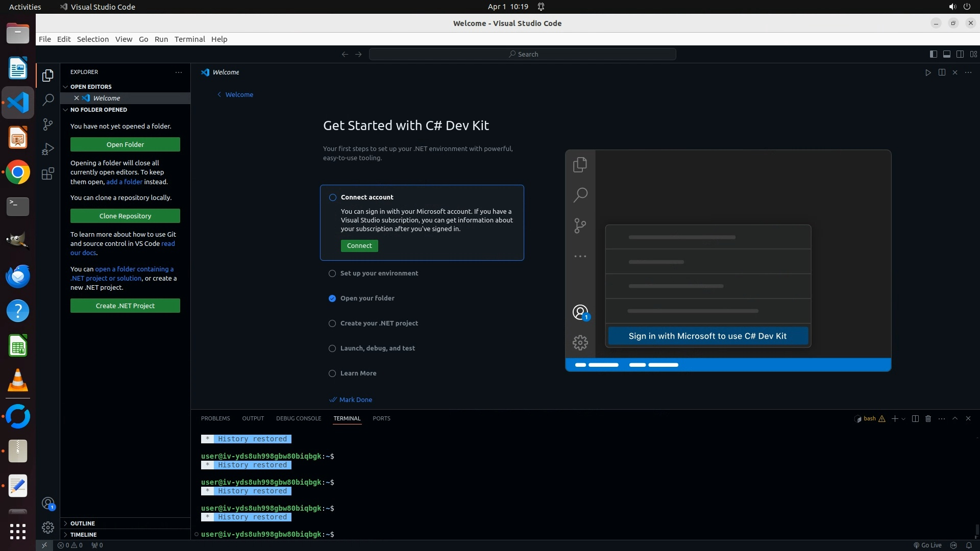
Task: Click the green Connect button
Action: tap(359, 246)
